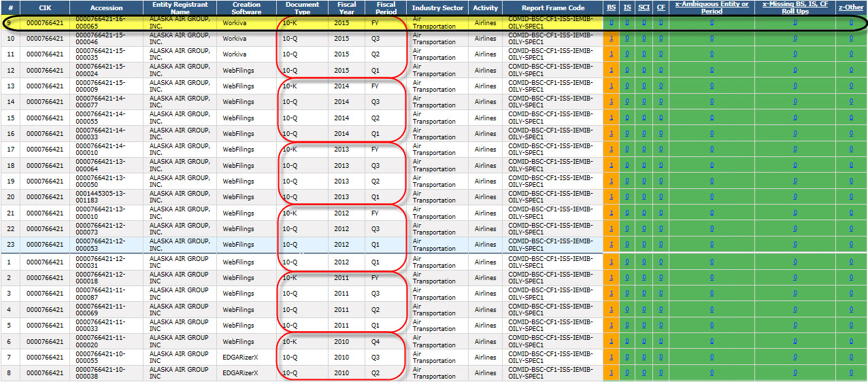This screenshot has height=382, width=868.
Task: Open the BS value link in row 10
Action: click(611, 39)
